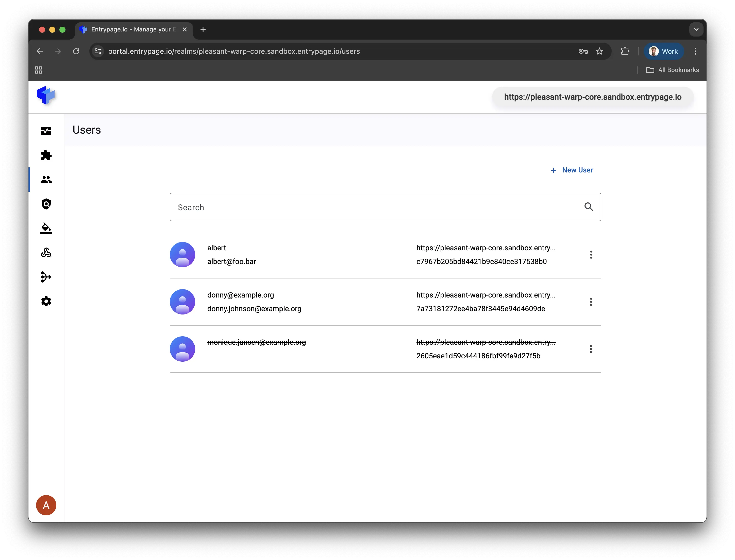This screenshot has height=560, width=735.
Task: Click the struck-through monique.jansen@example.org name
Action: (x=256, y=342)
